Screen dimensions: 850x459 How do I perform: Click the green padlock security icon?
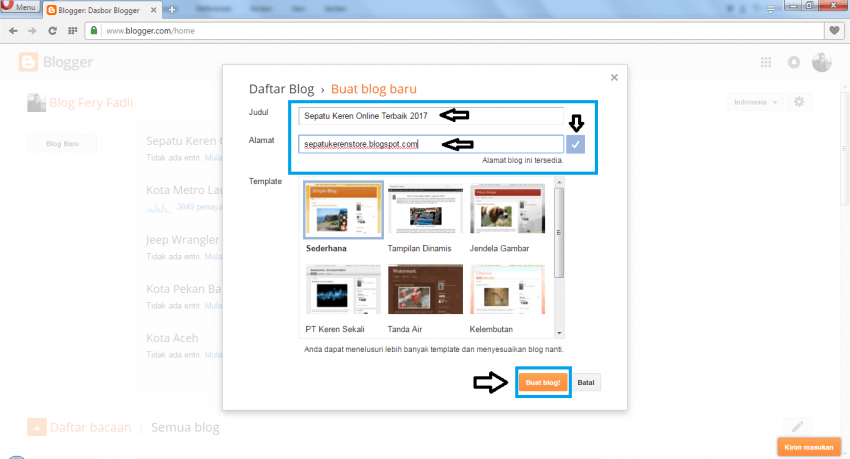94,31
